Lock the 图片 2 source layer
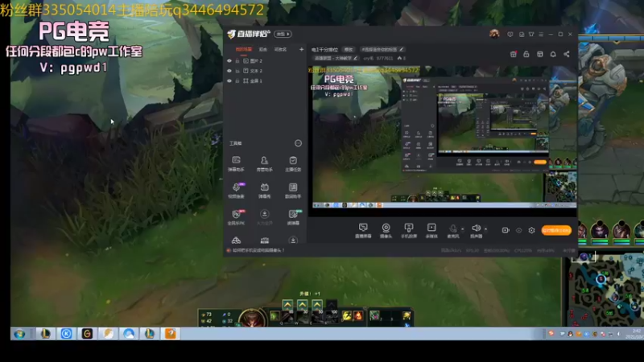Viewport: 644px width, 362px height. [x=237, y=61]
